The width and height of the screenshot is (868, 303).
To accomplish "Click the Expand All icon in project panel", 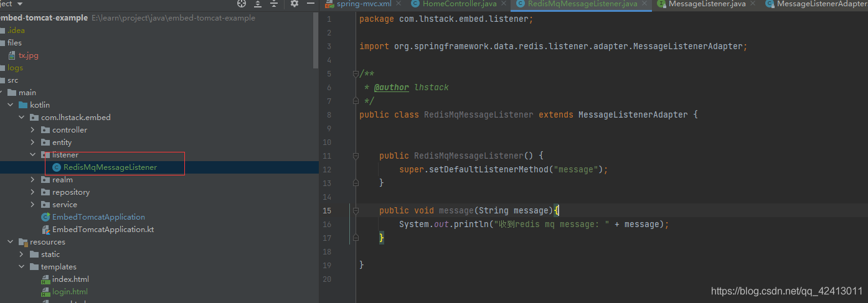I will click(x=258, y=4).
